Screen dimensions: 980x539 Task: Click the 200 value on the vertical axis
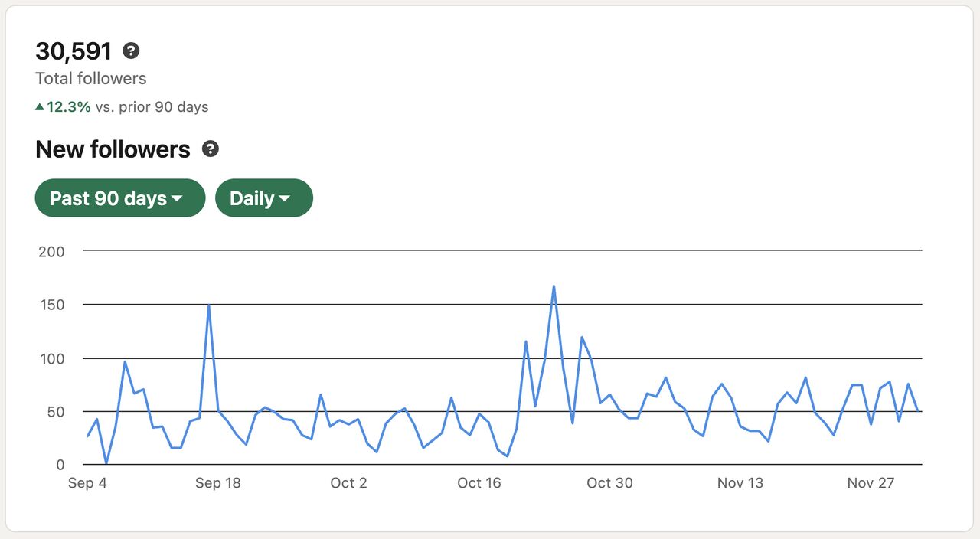pyautogui.click(x=51, y=251)
